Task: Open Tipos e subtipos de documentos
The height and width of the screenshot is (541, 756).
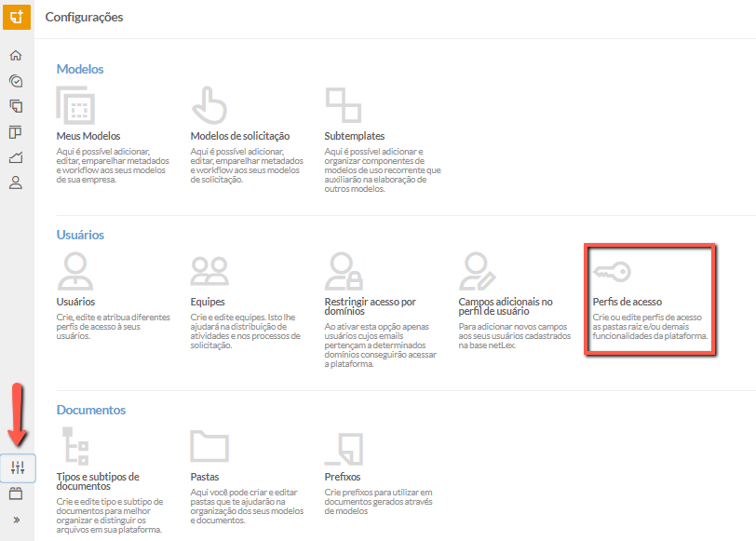Action: [98, 481]
